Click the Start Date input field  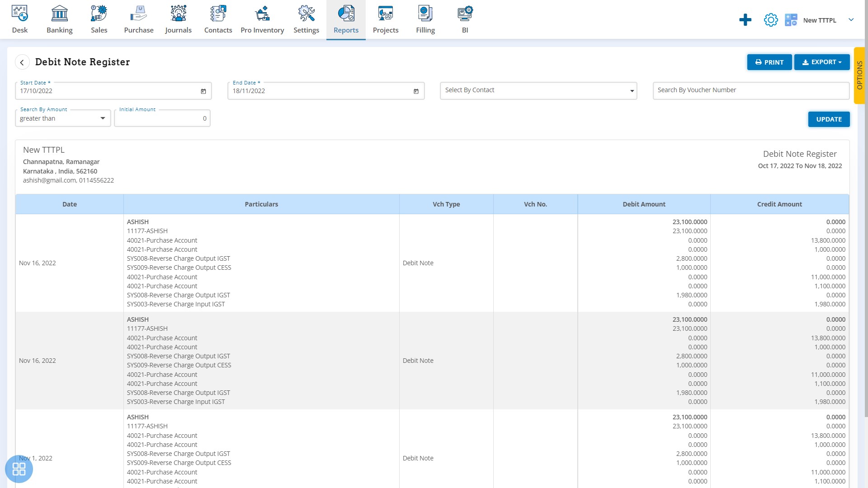[x=113, y=90]
